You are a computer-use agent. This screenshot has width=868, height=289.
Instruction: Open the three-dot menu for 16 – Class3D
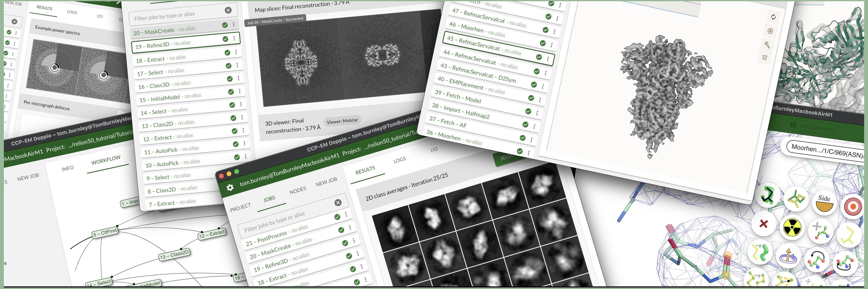coord(238,78)
